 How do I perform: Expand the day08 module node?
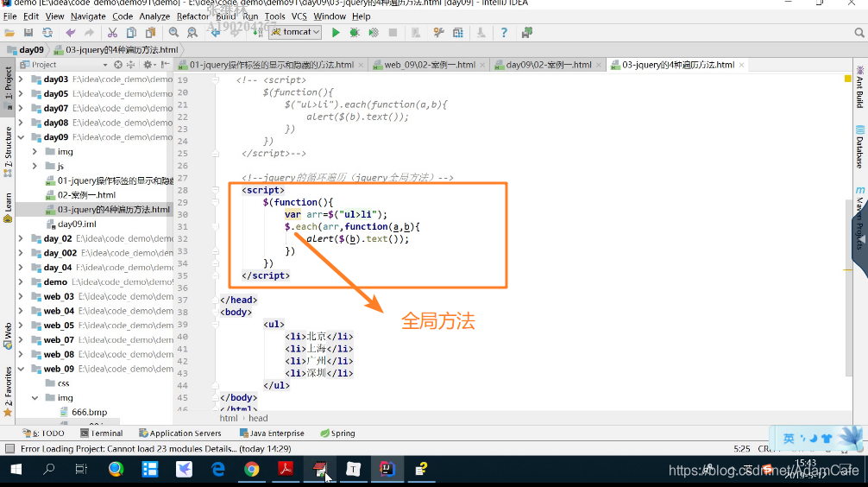point(21,123)
